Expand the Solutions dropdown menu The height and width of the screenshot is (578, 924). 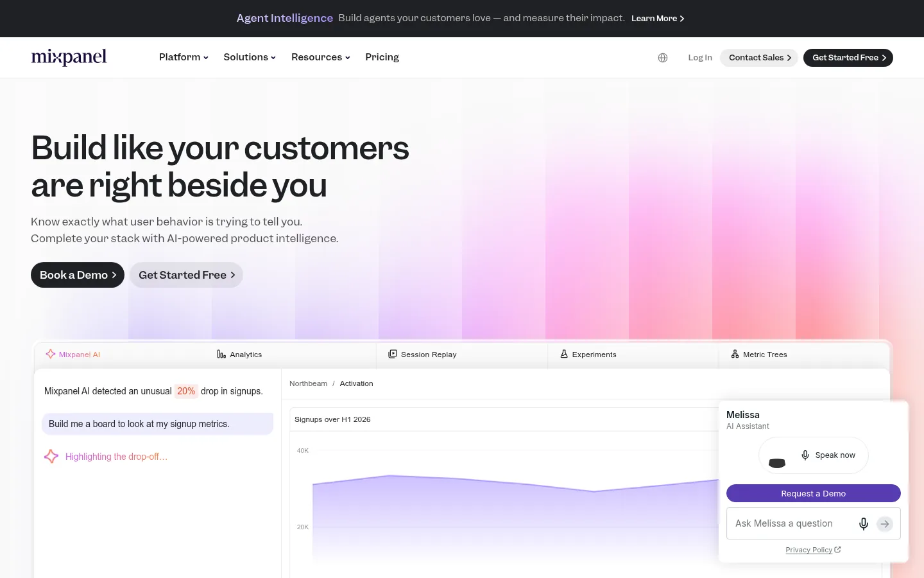click(250, 57)
